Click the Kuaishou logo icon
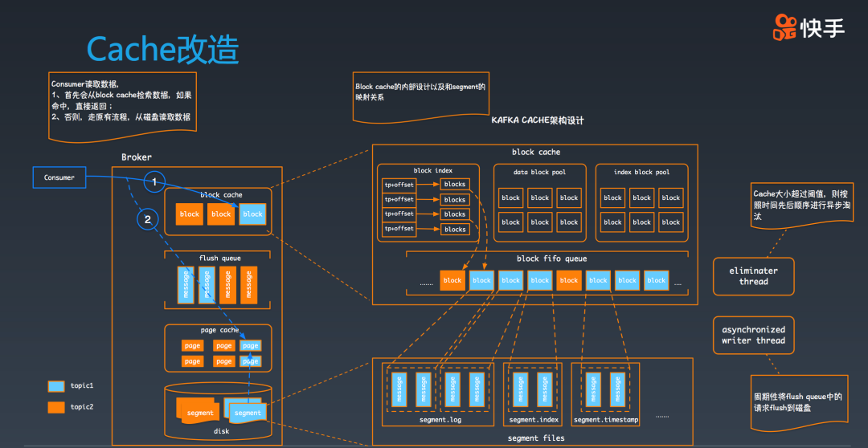868x448 pixels. tap(784, 27)
